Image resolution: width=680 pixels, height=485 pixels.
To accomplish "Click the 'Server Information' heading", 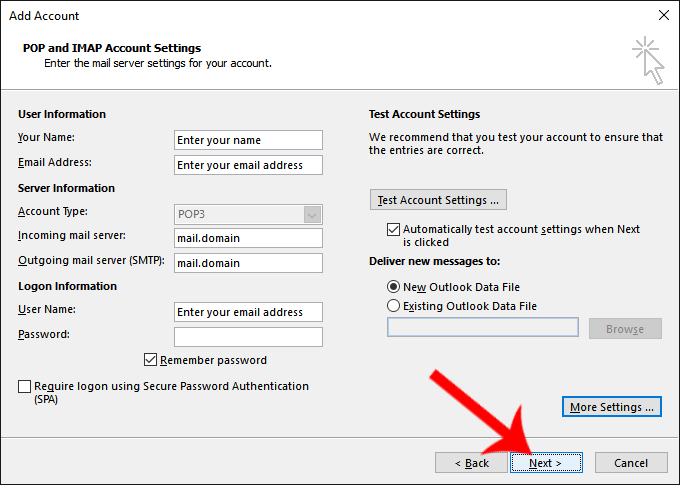I will coord(66,188).
